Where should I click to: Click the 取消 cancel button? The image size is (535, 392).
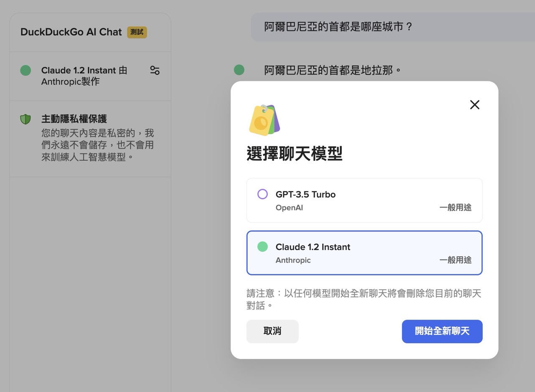(273, 331)
